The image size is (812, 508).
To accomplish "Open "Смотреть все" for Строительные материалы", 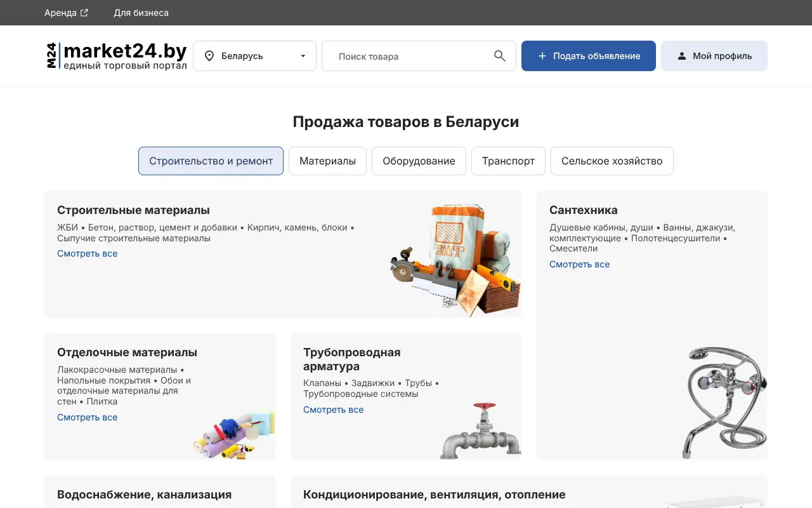I will tap(87, 253).
